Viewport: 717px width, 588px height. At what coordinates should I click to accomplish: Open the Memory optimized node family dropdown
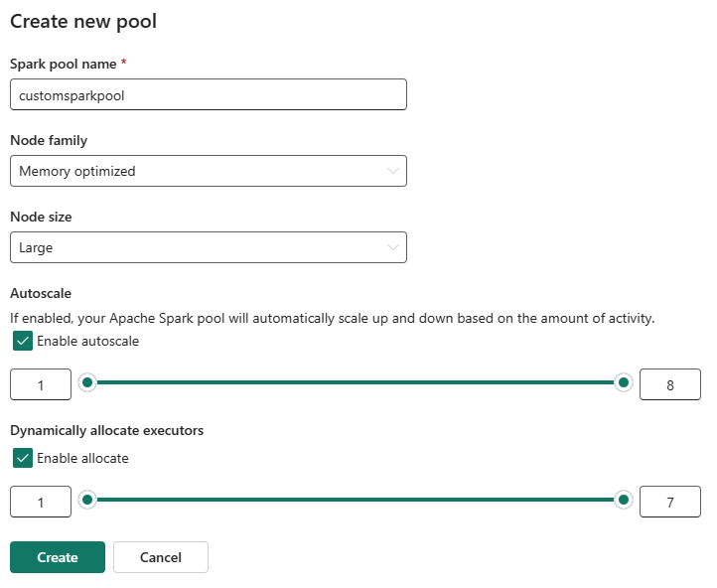[209, 171]
